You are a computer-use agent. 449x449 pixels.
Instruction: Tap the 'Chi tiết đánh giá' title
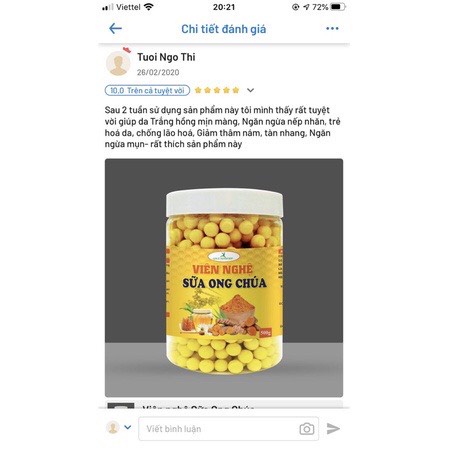click(224, 29)
